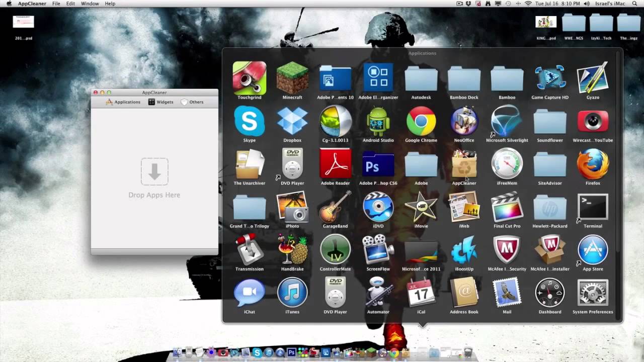Open ScreenFlow
Image resolution: width=644 pixels, height=362 pixels.
pos(378,250)
